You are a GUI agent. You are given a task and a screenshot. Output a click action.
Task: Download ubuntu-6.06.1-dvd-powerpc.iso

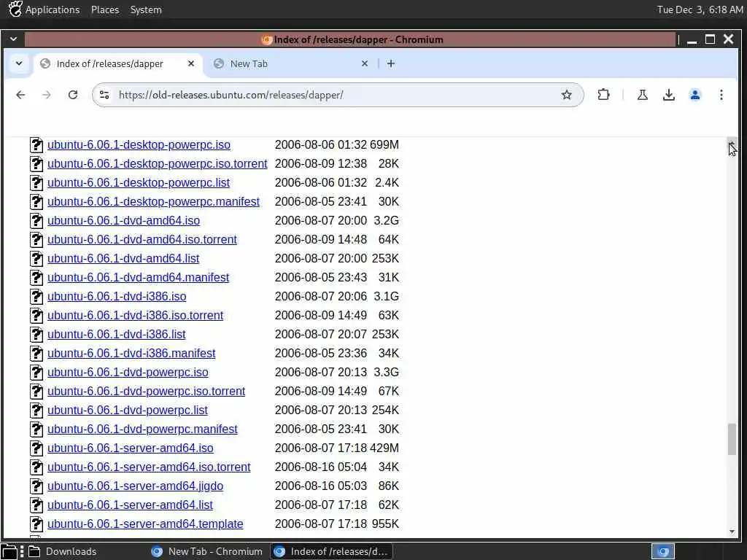(128, 373)
